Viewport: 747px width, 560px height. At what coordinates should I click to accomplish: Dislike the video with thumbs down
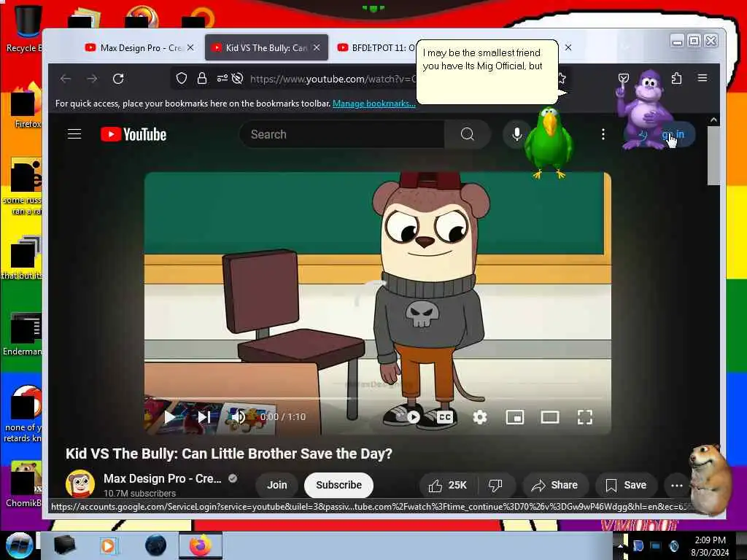pos(496,485)
